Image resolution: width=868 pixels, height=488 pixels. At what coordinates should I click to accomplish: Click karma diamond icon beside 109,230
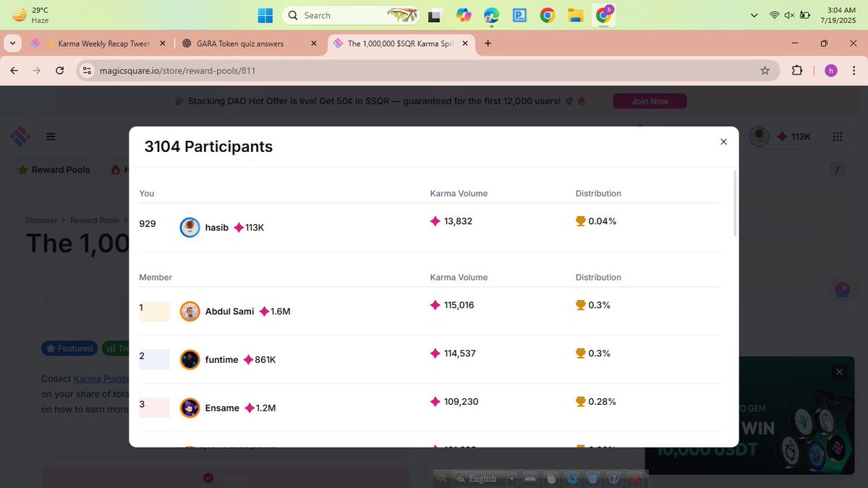pos(435,401)
